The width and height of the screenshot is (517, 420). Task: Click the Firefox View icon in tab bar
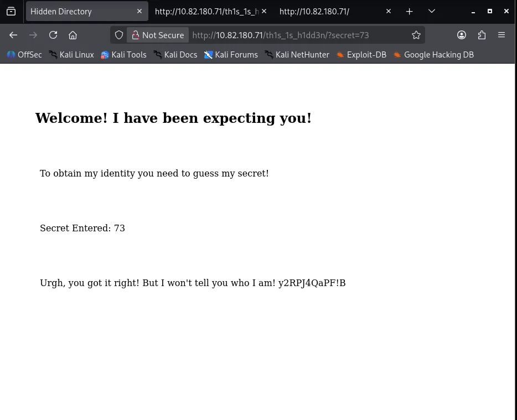(11, 11)
